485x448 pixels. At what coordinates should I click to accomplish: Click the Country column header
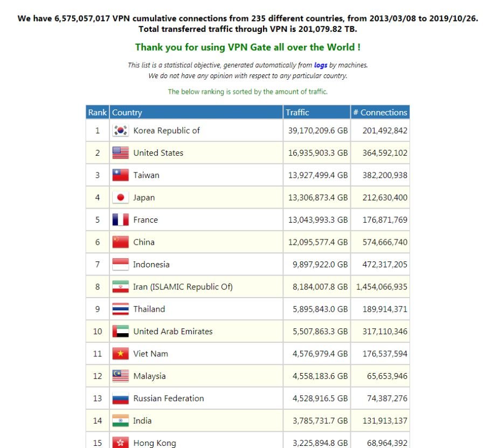coord(127,113)
